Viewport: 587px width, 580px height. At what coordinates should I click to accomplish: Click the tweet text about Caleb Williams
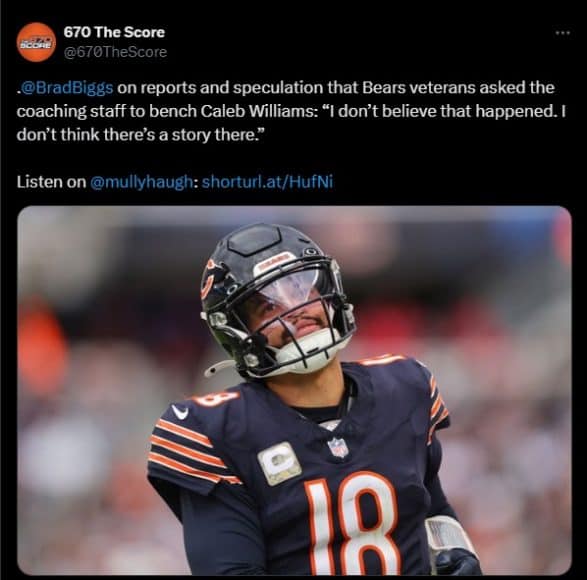(291, 111)
